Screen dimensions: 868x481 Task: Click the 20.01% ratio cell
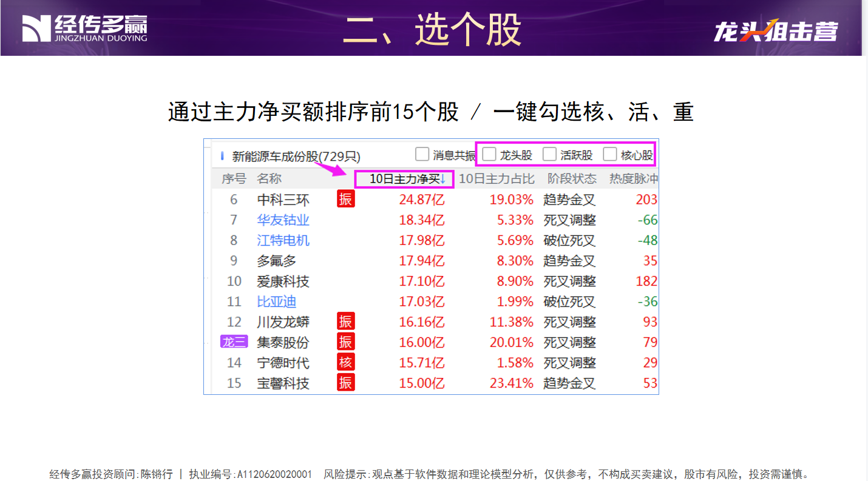pos(512,342)
